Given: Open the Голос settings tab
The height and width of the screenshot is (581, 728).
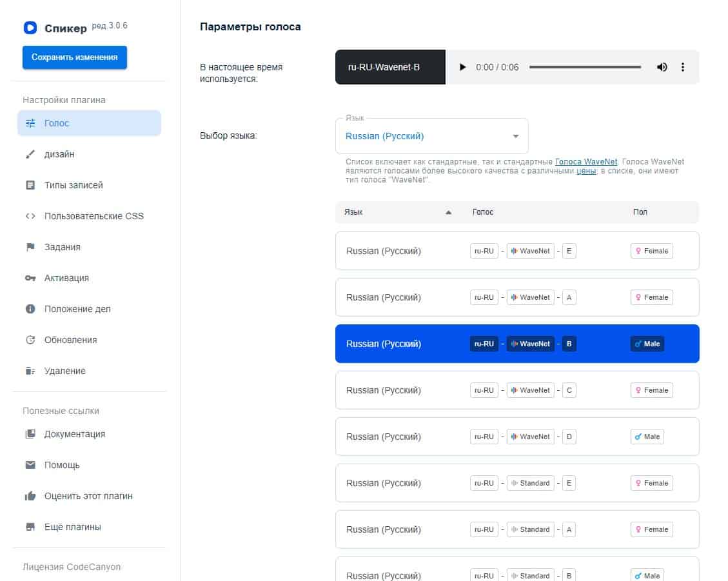Looking at the screenshot, I should 89,123.
